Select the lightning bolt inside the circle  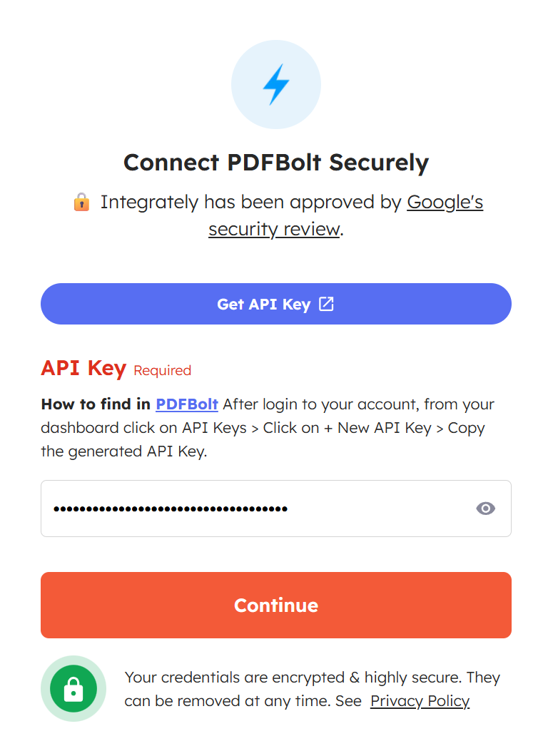pos(276,84)
